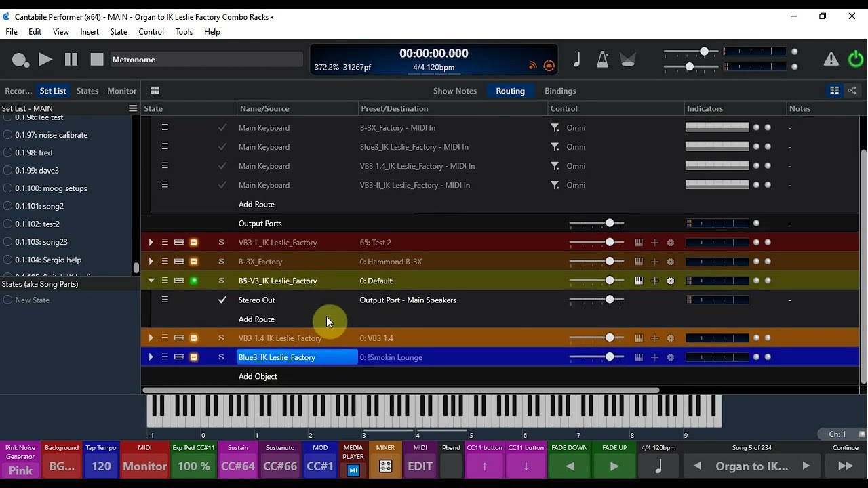Toggle solo S on VB3 1.4_IK Leslie_Factory
Screen dimensions: 868x488
221,338
